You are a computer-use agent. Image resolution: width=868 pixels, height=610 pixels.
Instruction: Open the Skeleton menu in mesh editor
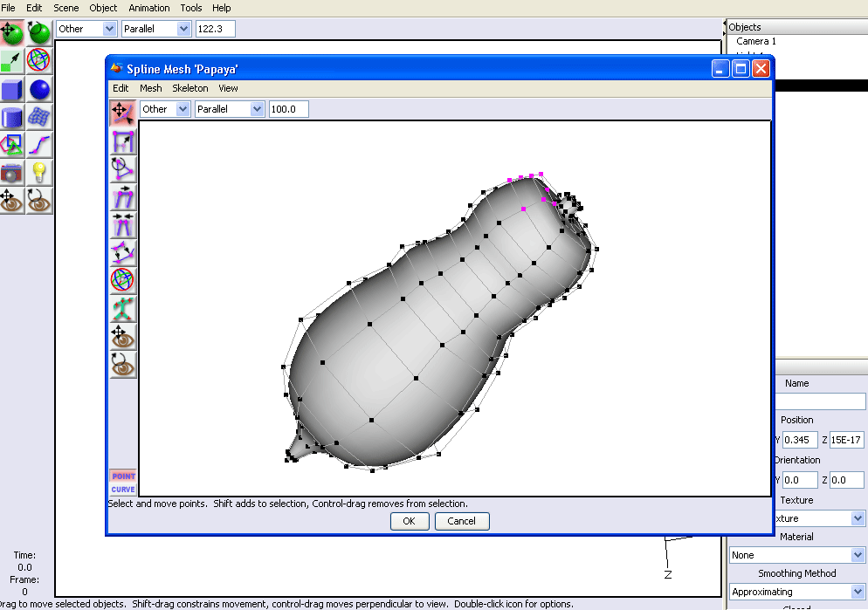click(189, 88)
